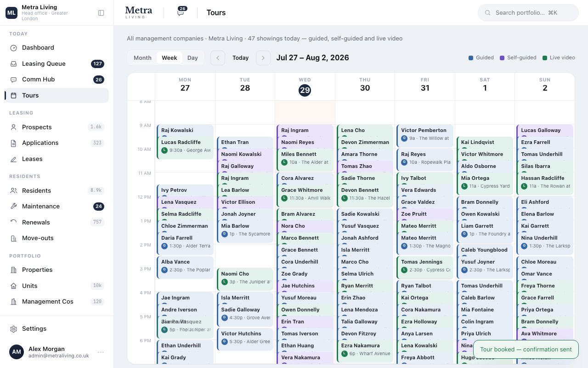Open Devon Bennett 11:30a Hazel tour

coord(365,195)
